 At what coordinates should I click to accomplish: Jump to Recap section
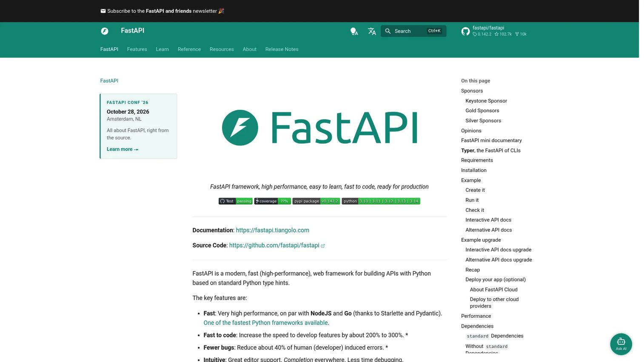473,270
